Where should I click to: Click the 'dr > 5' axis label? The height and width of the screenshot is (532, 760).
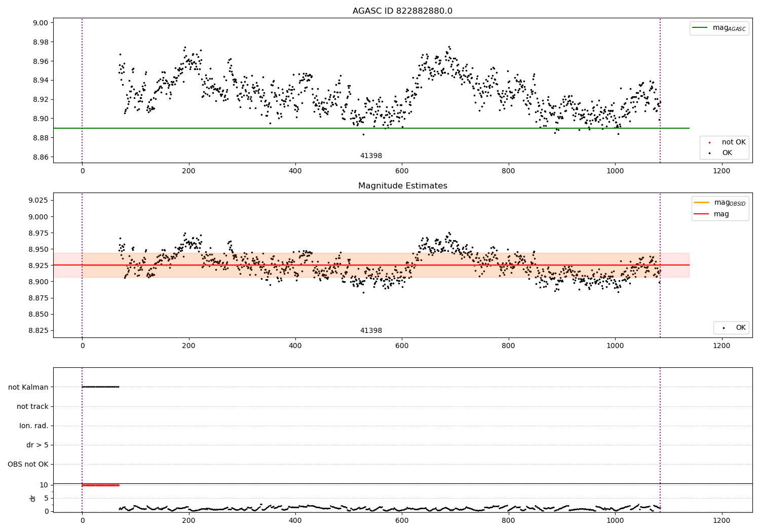pos(37,445)
